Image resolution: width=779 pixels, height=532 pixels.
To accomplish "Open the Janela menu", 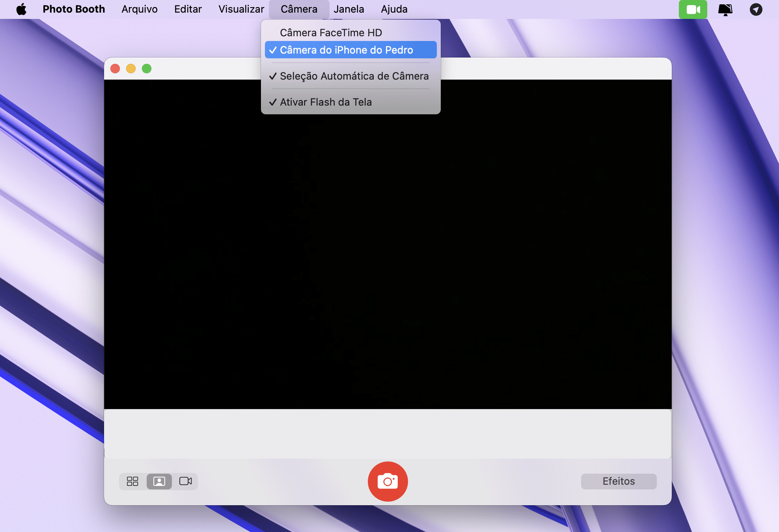I will pyautogui.click(x=349, y=9).
